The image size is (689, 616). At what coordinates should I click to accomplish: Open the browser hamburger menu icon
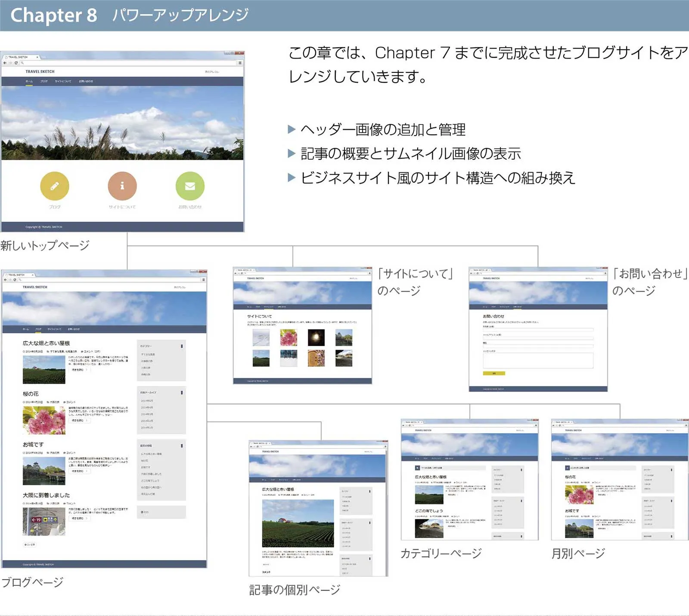coord(239,63)
